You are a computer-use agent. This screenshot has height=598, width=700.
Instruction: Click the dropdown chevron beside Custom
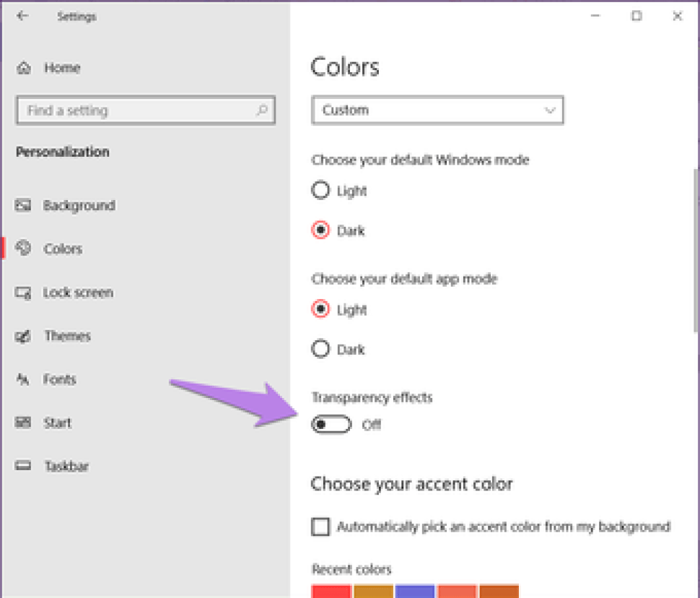point(550,110)
